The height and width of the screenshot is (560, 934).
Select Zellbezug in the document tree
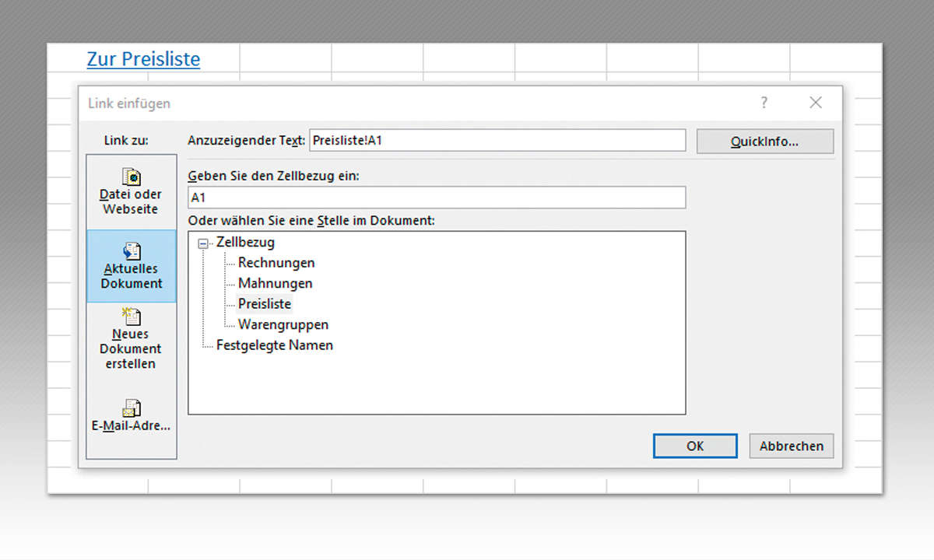point(245,243)
